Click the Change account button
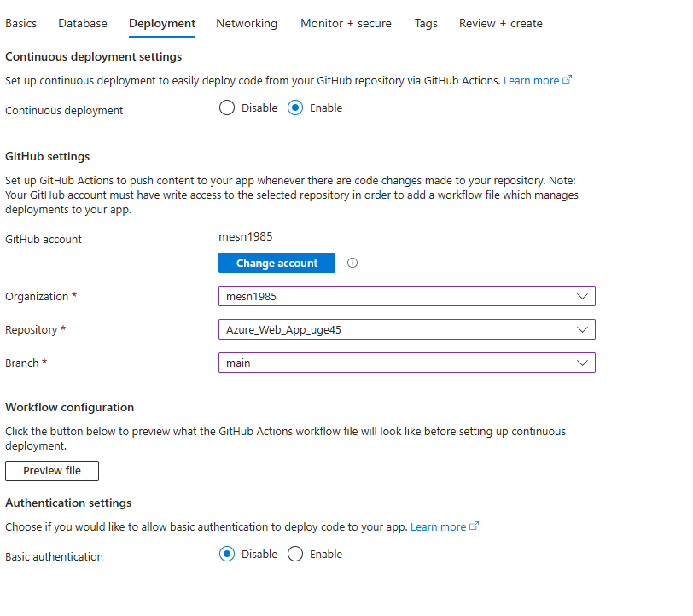 pyautogui.click(x=277, y=263)
